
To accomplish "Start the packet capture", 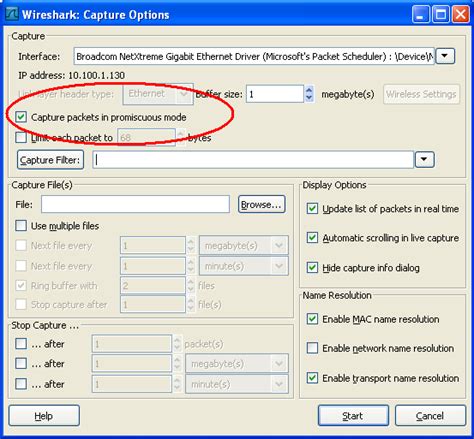I will click(x=353, y=416).
